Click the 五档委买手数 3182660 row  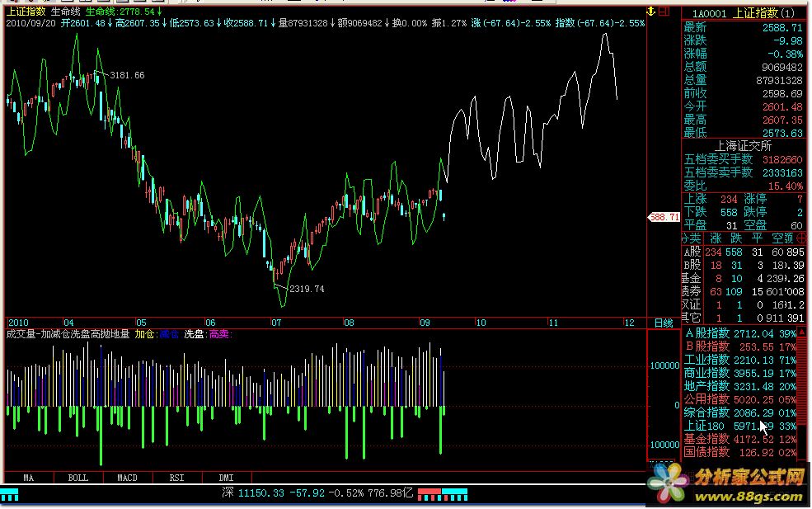tap(743, 159)
